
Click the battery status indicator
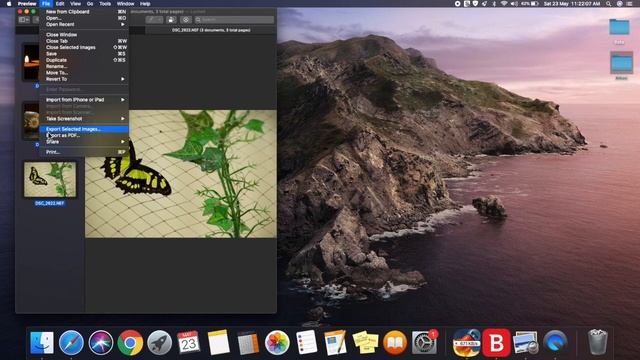tap(529, 4)
